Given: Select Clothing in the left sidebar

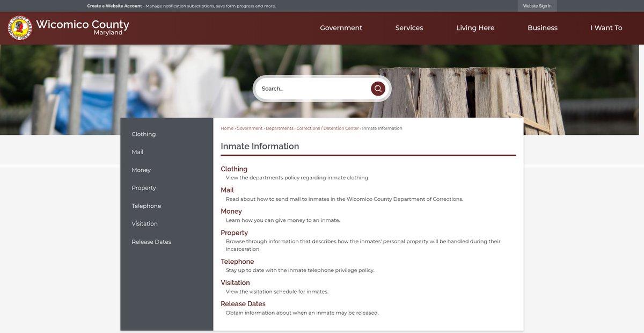Looking at the screenshot, I should pyautogui.click(x=144, y=134).
